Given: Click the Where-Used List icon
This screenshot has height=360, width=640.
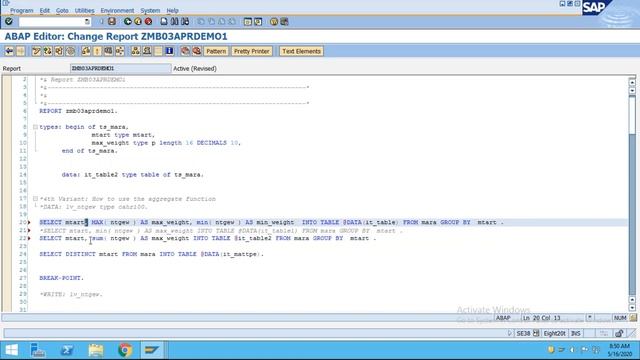Looking at the screenshot, I should pyautogui.click(x=120, y=51).
